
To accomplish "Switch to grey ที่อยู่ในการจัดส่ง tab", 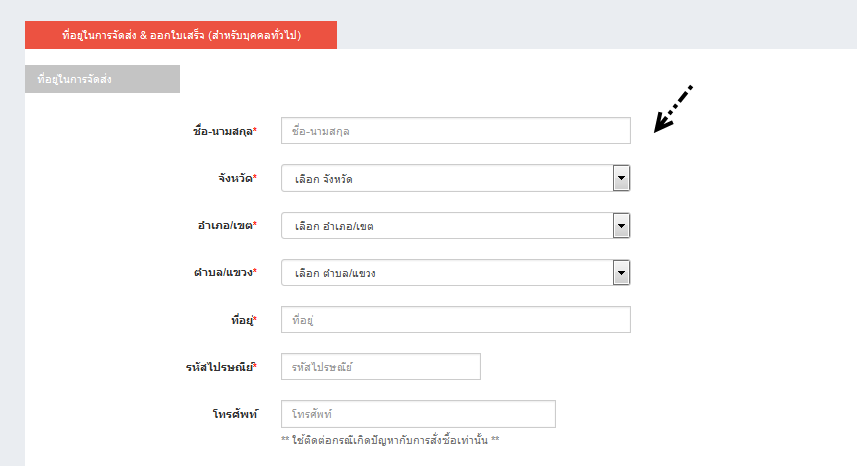I will coord(102,79).
